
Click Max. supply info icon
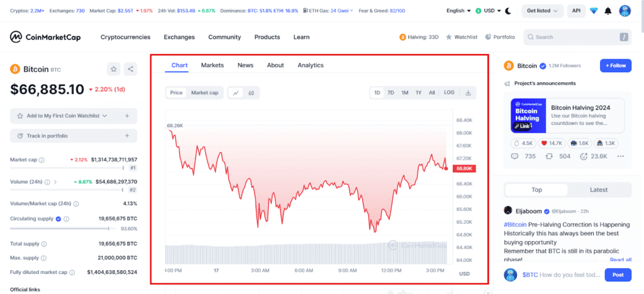tap(43, 258)
